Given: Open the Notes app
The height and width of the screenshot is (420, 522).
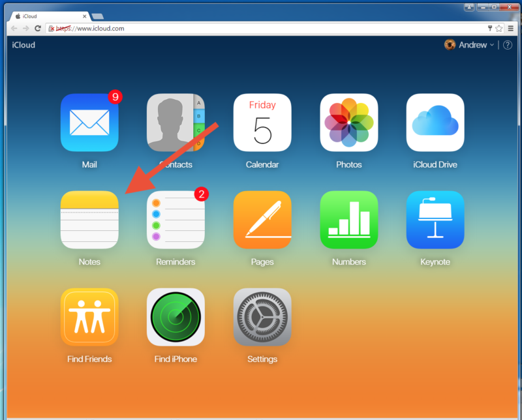Looking at the screenshot, I should tap(89, 220).
